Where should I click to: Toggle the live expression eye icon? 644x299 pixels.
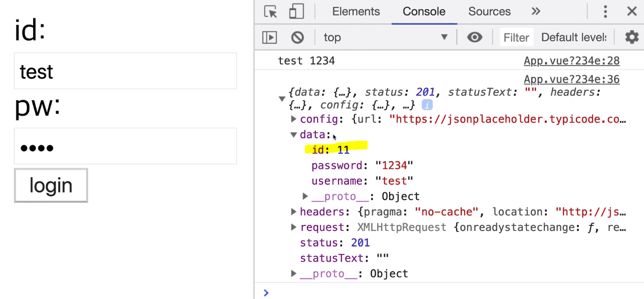point(474,37)
